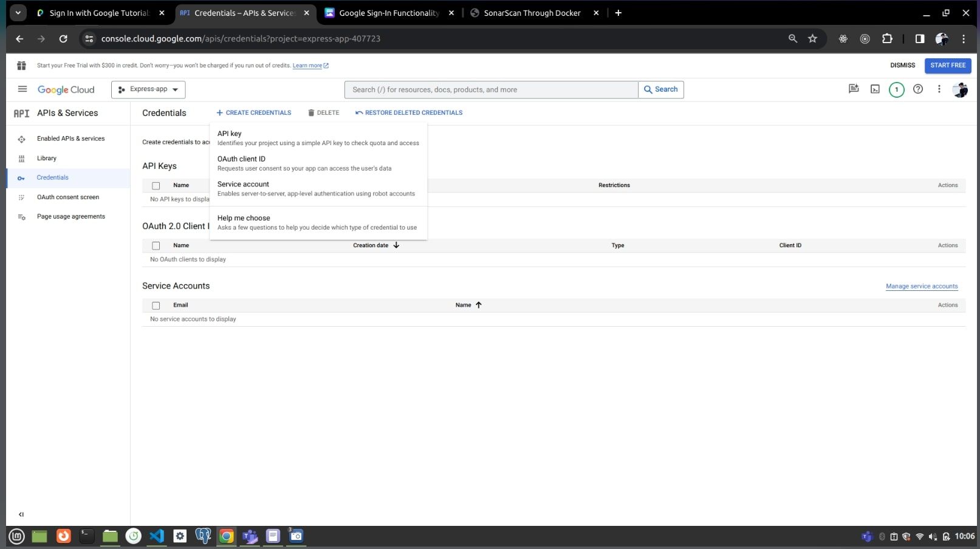Click the blue Search button
980x549 pixels.
coord(661,89)
